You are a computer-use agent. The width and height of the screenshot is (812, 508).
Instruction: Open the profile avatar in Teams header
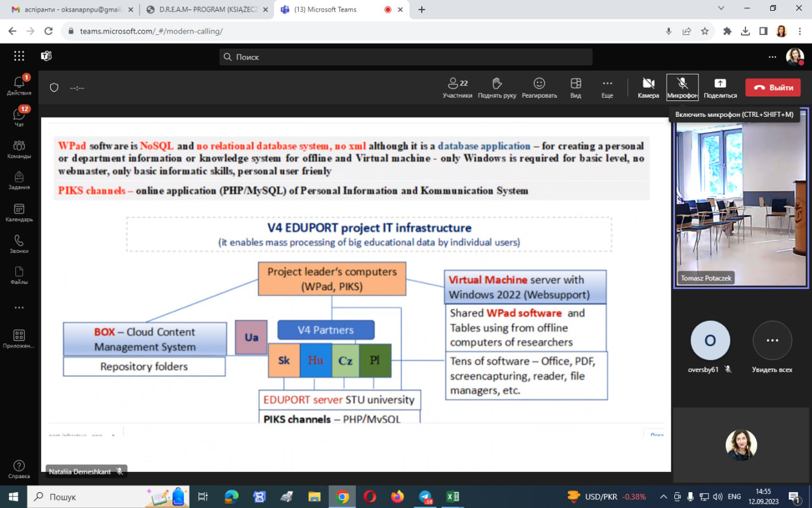[x=795, y=57]
